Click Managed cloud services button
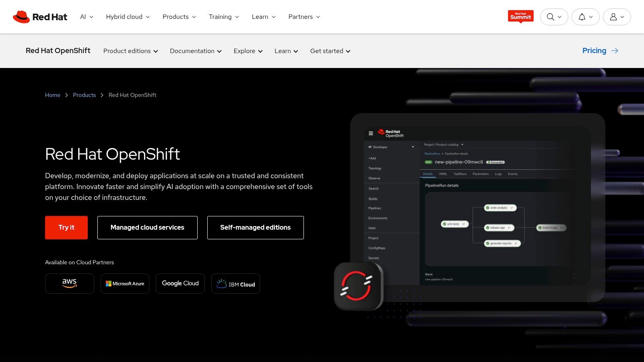The image size is (644, 362). coord(147,228)
